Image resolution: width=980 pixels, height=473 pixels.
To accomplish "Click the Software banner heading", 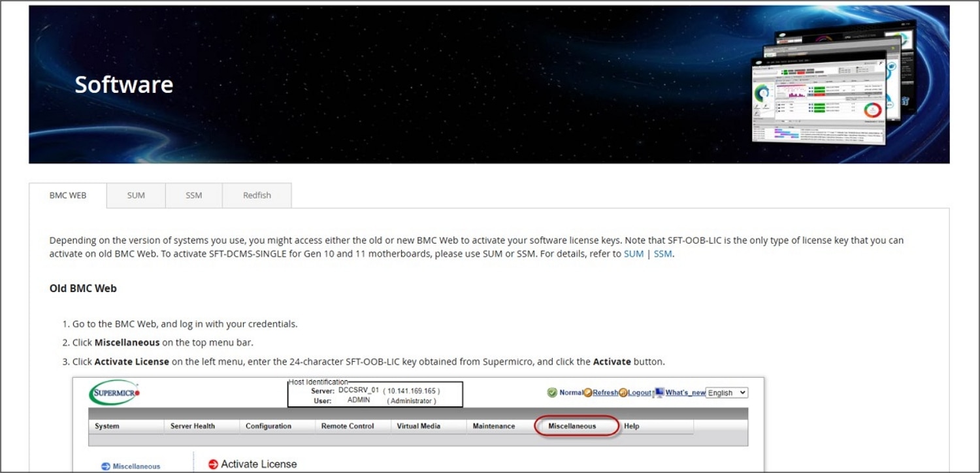I will (124, 84).
